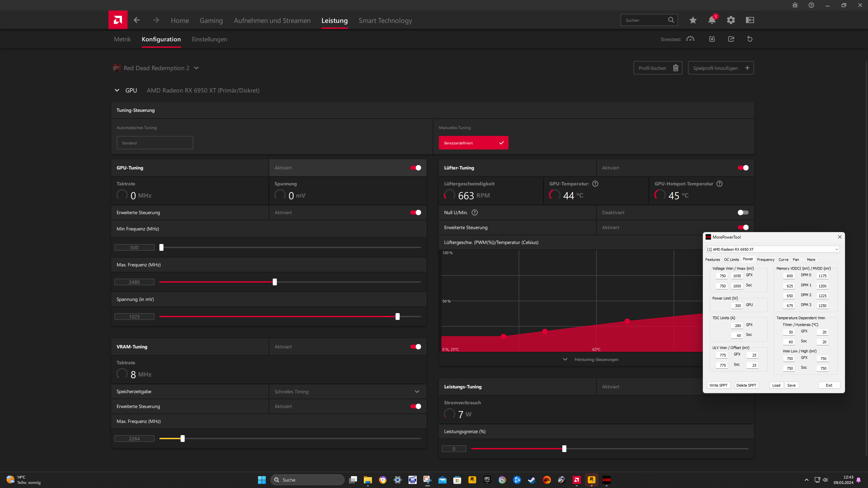Click the Write SPPT button

tap(718, 385)
